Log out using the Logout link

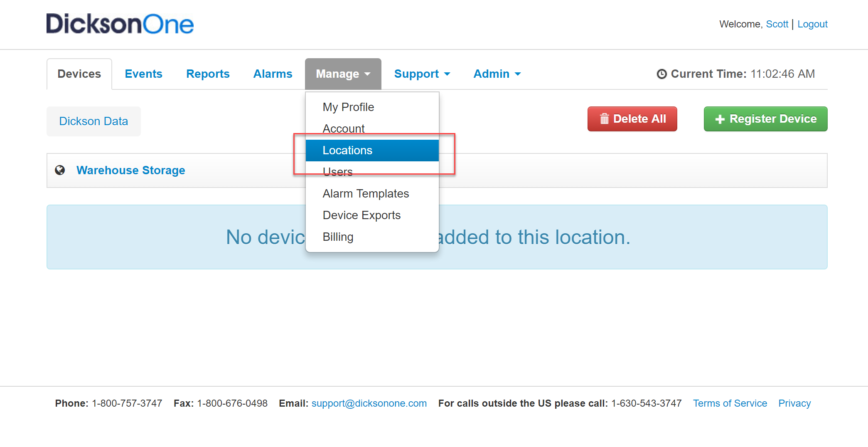click(x=812, y=24)
